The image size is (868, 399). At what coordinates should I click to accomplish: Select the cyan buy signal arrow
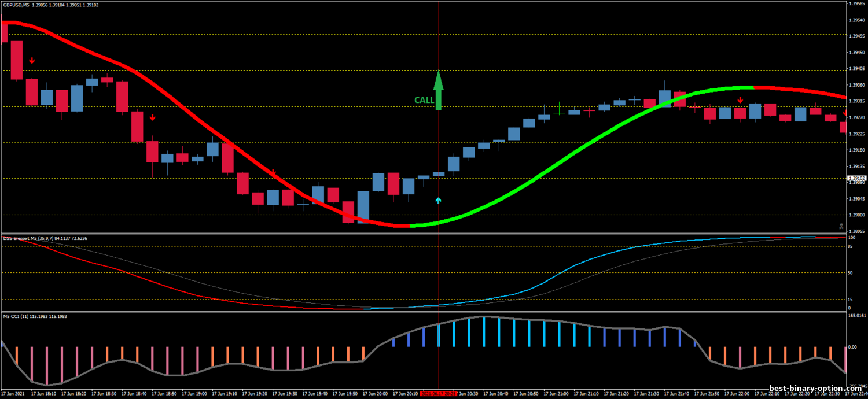click(x=439, y=201)
